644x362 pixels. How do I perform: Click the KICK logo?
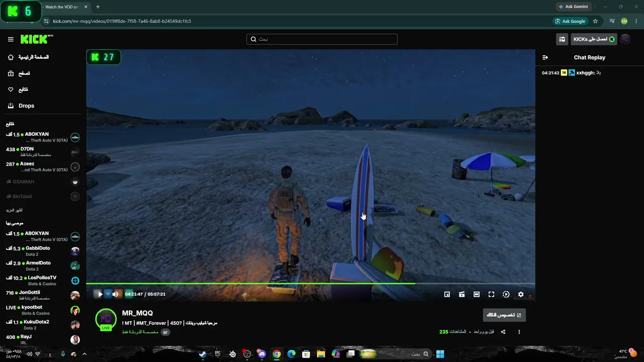pyautogui.click(x=37, y=39)
